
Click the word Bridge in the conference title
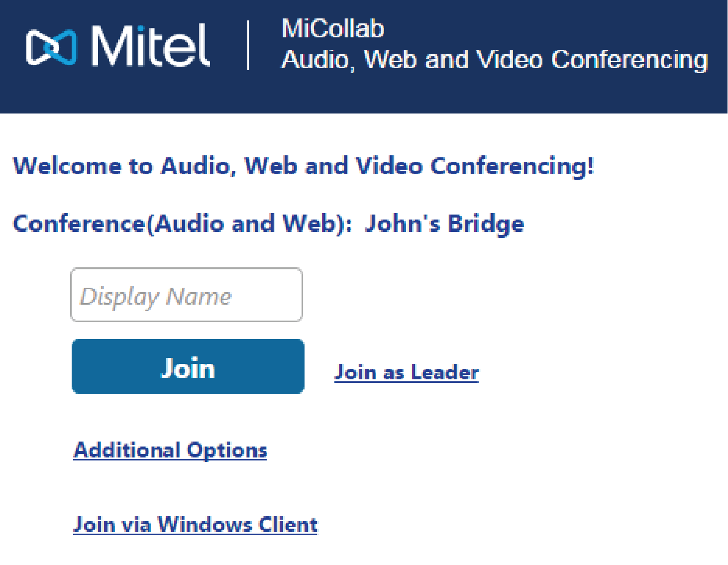click(486, 224)
